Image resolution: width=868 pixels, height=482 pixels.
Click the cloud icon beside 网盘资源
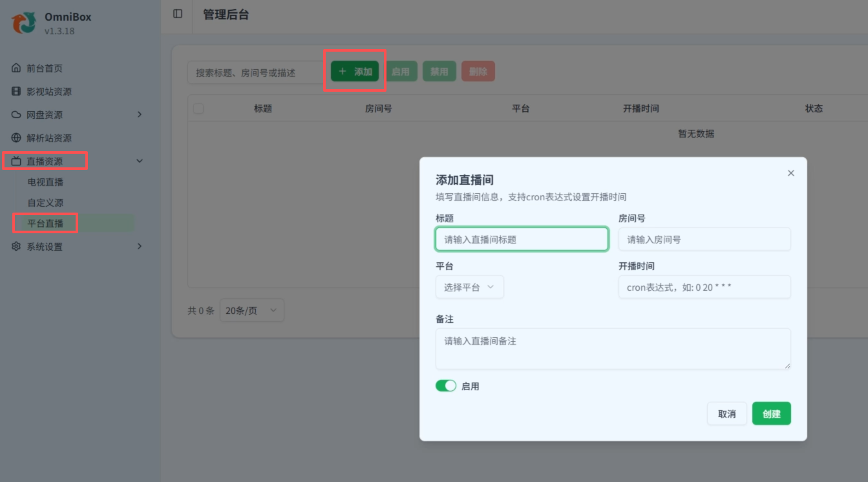click(x=16, y=115)
